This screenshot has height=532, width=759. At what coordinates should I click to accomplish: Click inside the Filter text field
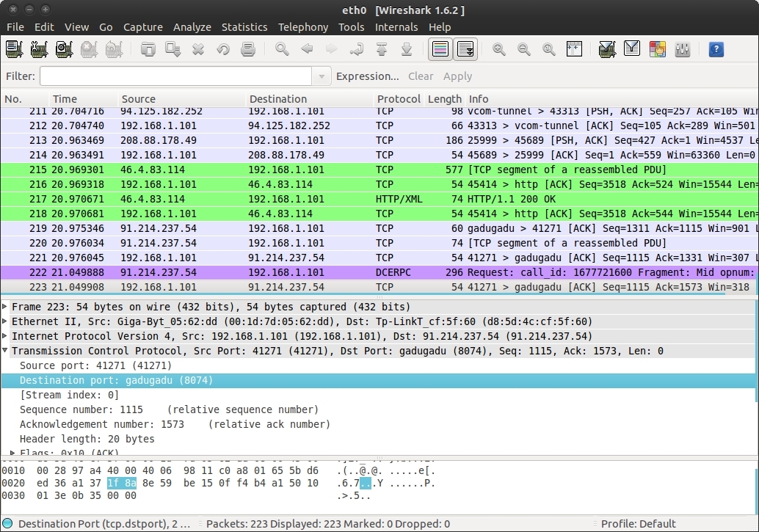tap(175, 76)
